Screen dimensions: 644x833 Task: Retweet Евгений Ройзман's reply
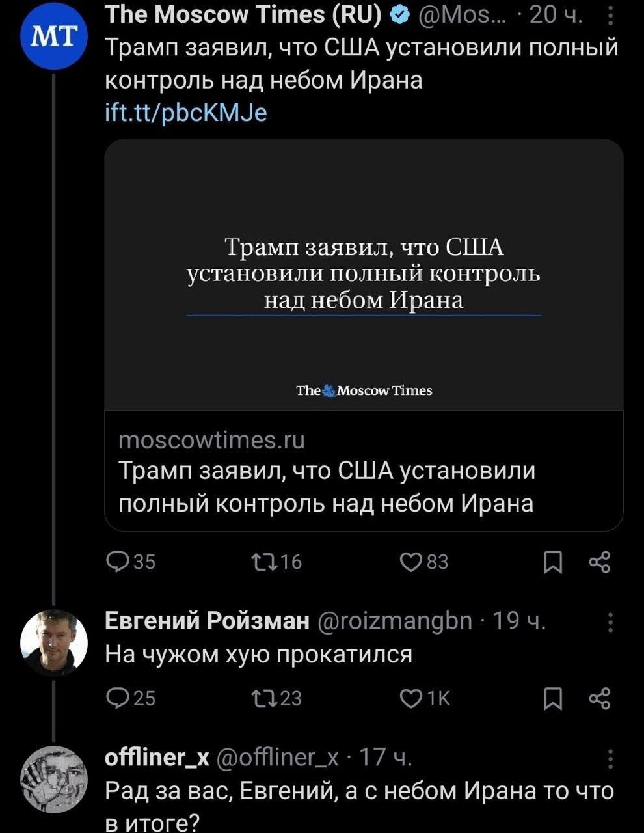[x=276, y=698]
